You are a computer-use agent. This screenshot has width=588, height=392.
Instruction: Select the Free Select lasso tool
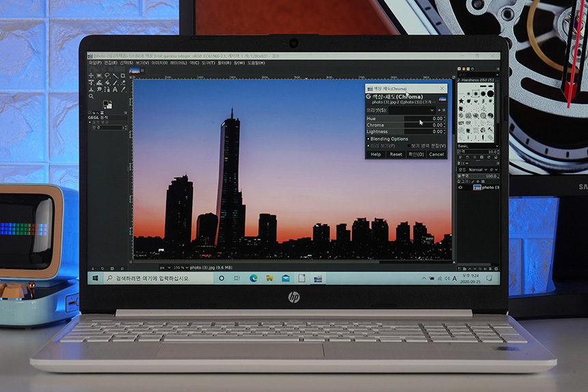tap(107, 75)
